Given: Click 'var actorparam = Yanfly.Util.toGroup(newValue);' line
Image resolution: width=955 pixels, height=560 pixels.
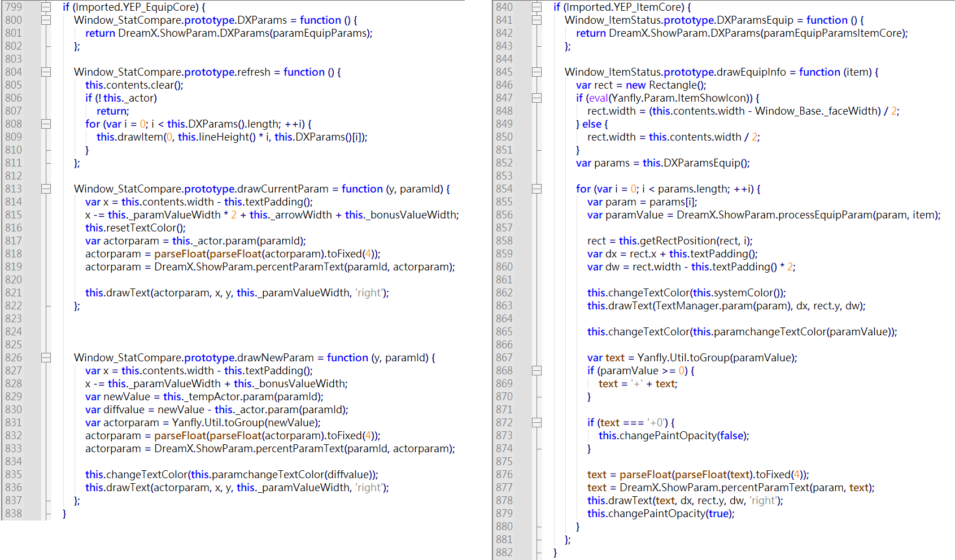Looking at the screenshot, I should click(203, 423).
